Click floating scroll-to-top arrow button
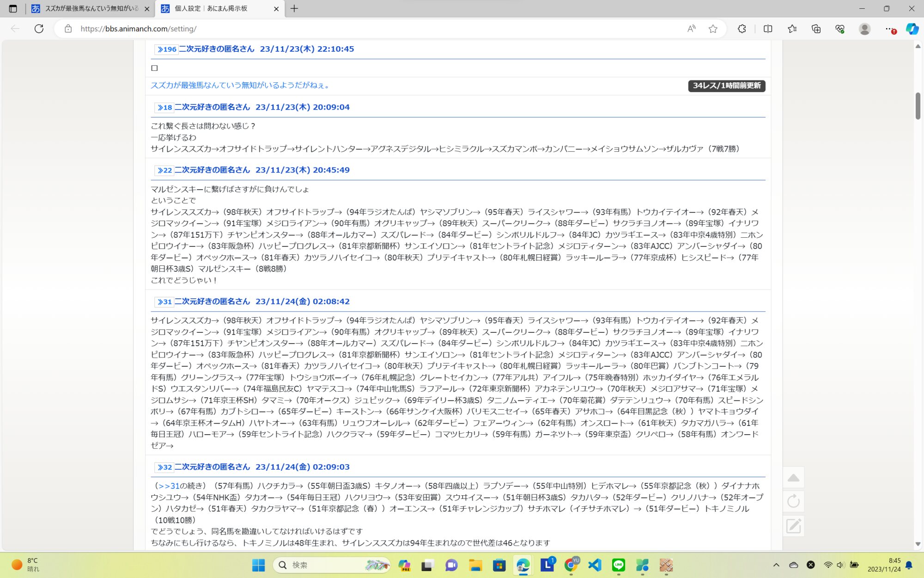 793,478
